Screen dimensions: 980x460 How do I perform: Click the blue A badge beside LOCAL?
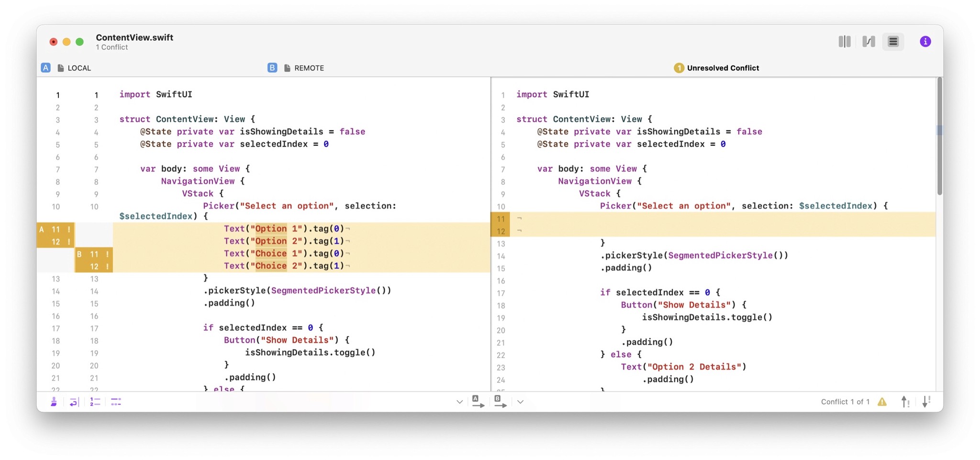[45, 67]
